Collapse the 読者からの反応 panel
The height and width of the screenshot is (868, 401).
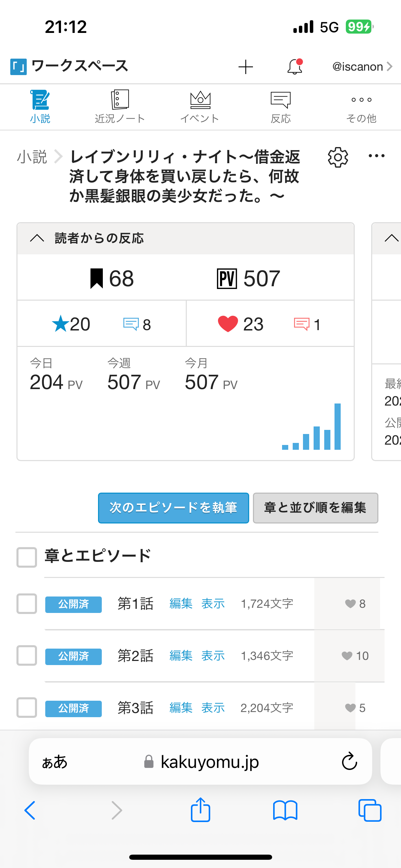(37, 238)
